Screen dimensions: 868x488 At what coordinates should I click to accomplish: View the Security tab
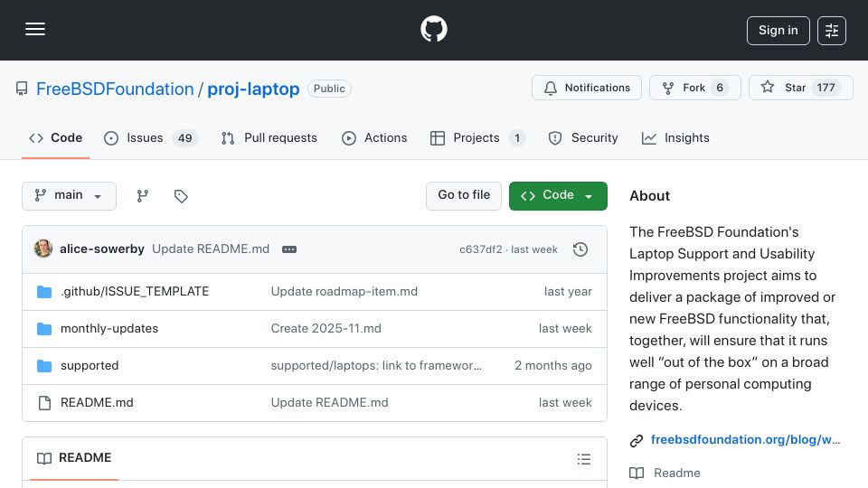tap(583, 138)
